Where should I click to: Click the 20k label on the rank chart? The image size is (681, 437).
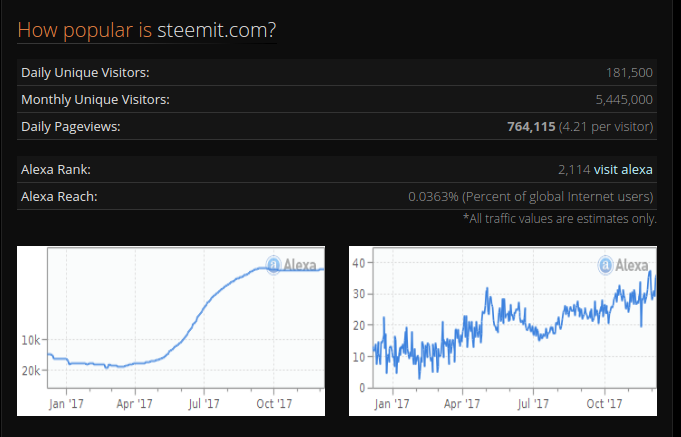pyautogui.click(x=30, y=371)
